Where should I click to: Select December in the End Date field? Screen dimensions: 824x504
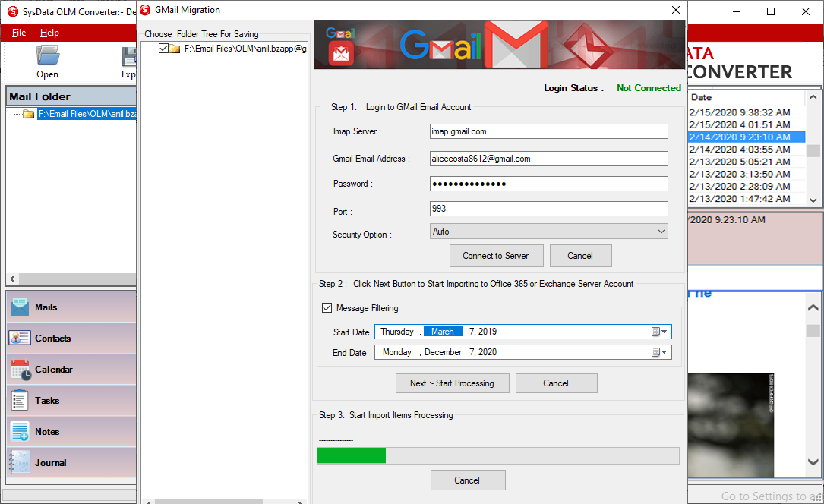pyautogui.click(x=443, y=352)
